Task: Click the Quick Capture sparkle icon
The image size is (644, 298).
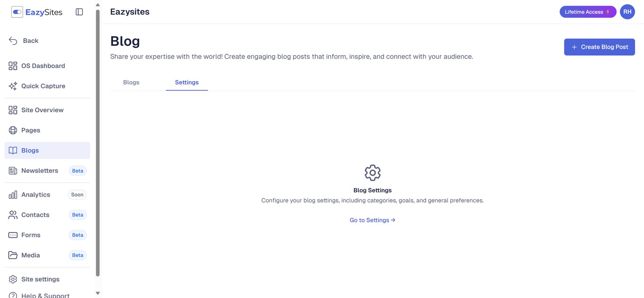Action: (x=13, y=86)
